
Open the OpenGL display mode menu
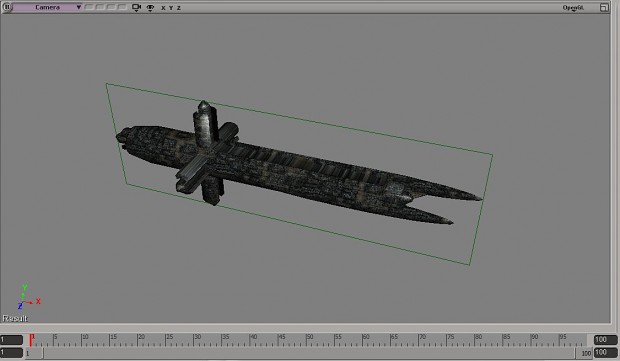pos(573,8)
